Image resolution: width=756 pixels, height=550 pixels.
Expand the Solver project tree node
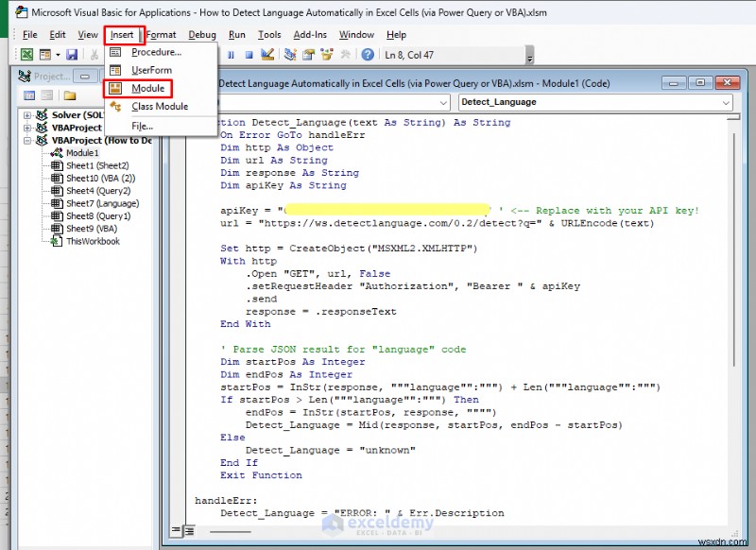pos(27,115)
